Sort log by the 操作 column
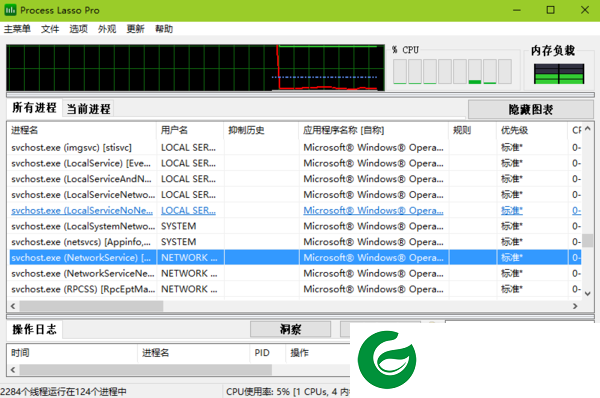The width and height of the screenshot is (600, 398). pyautogui.click(x=318, y=353)
